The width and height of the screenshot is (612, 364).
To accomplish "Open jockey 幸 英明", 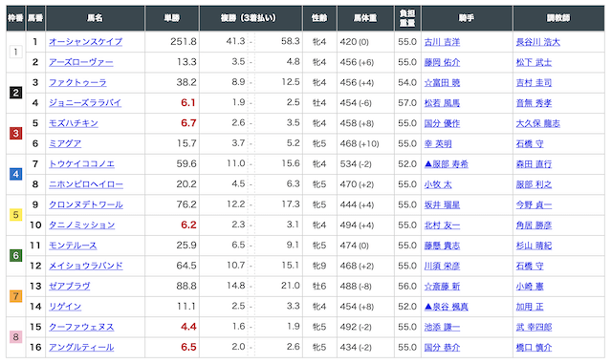I will tap(438, 143).
